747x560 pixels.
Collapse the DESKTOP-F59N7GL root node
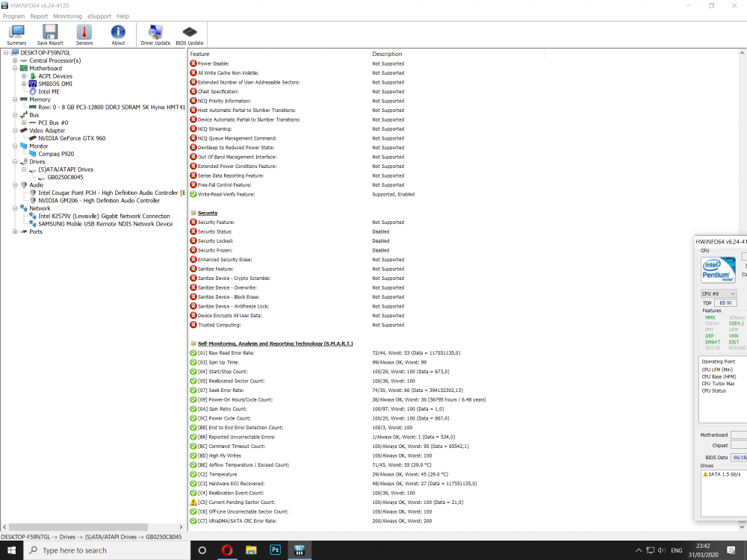(x=6, y=53)
